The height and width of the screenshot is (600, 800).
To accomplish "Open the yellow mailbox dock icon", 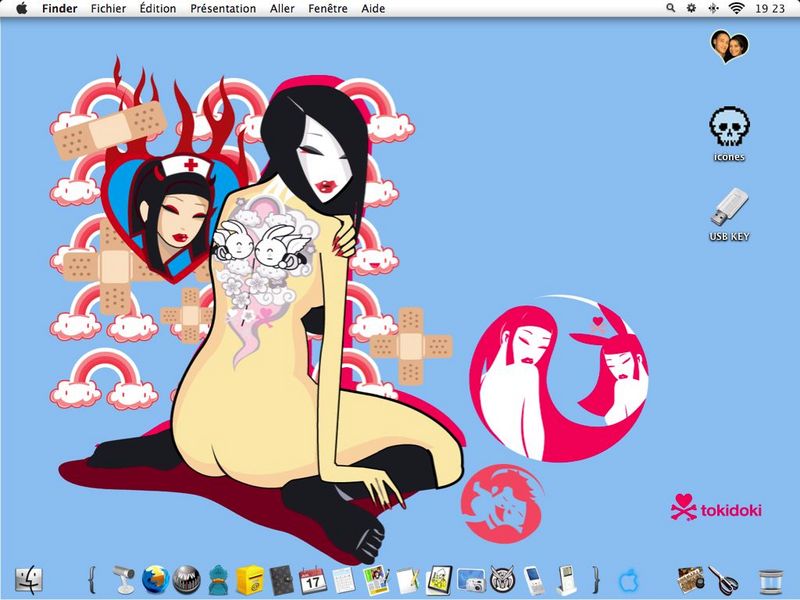I will [249, 580].
